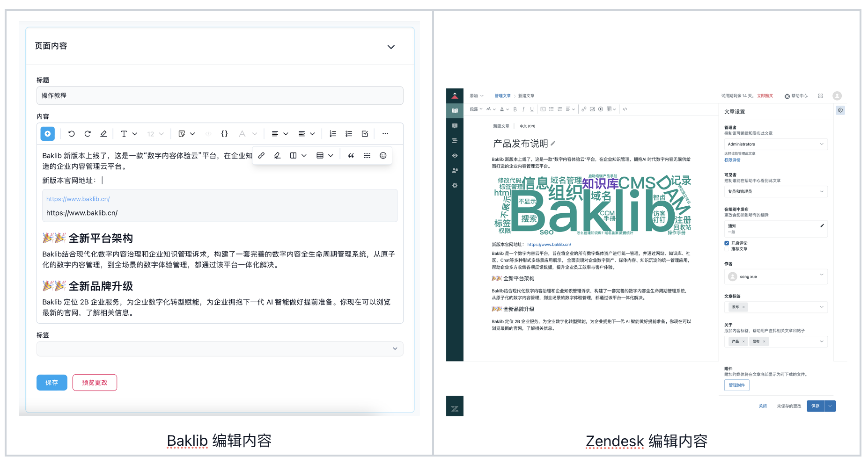
Task: Open the 段落 paragraph style dropdown
Action: click(476, 109)
